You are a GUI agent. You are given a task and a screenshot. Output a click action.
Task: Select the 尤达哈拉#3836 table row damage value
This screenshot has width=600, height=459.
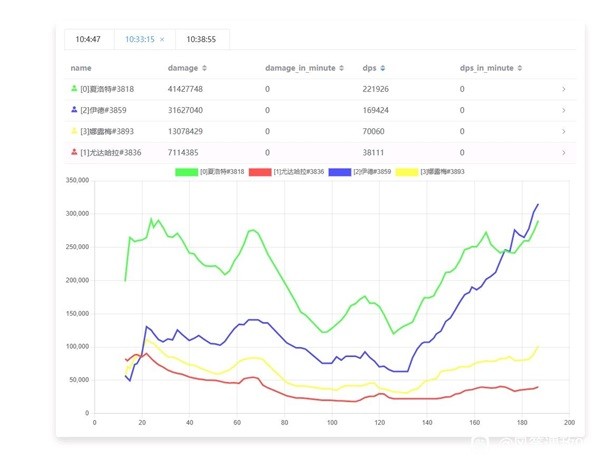point(185,152)
